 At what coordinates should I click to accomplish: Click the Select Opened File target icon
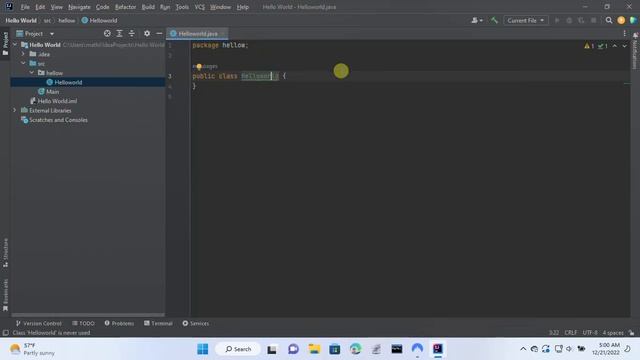107,33
